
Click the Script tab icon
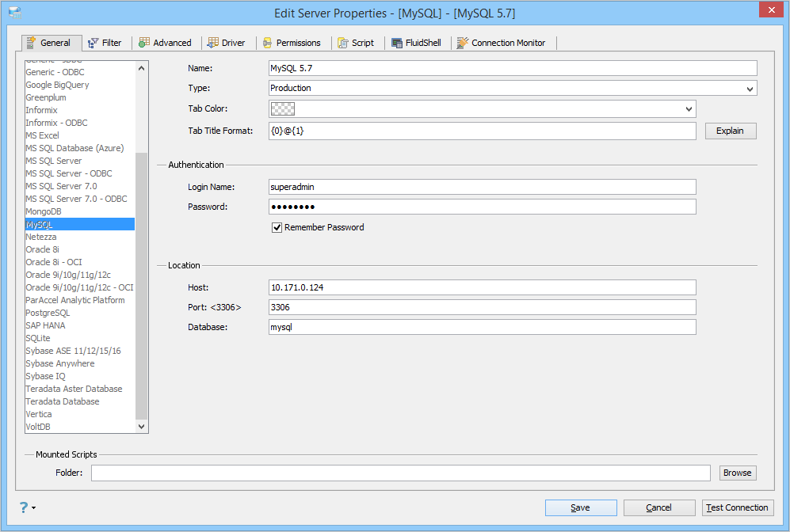pyautogui.click(x=342, y=43)
